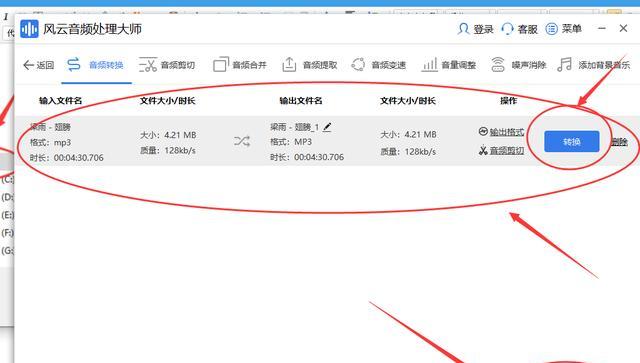Click the 风云音频处理大师 app logo
Screen dimensions: 640x363
point(29,29)
